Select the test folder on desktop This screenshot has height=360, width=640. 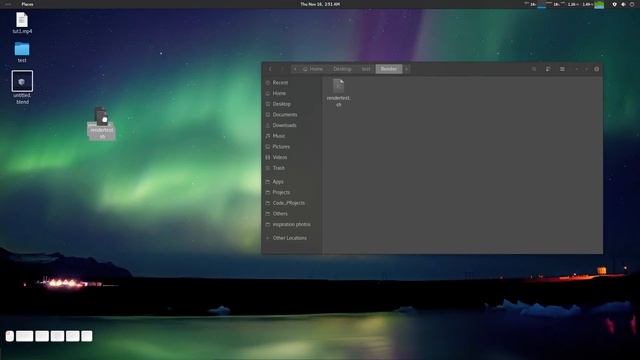point(22,52)
